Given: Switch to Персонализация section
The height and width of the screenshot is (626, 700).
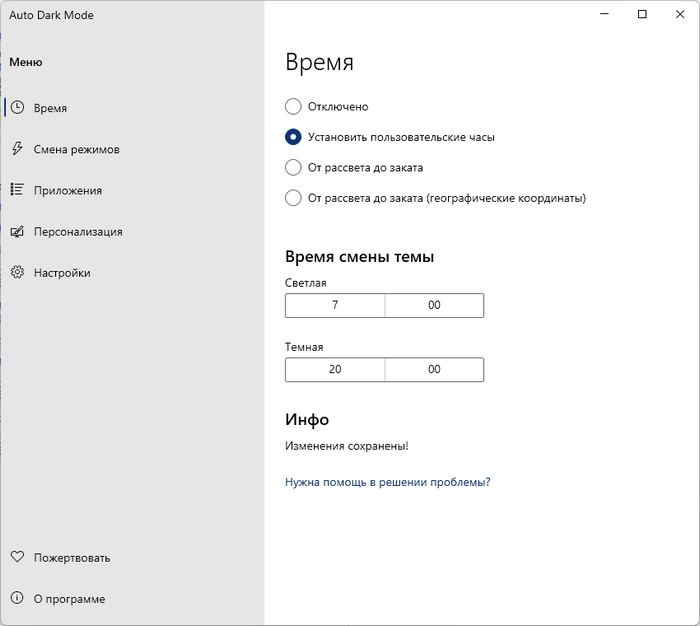Looking at the screenshot, I should [133, 232].
